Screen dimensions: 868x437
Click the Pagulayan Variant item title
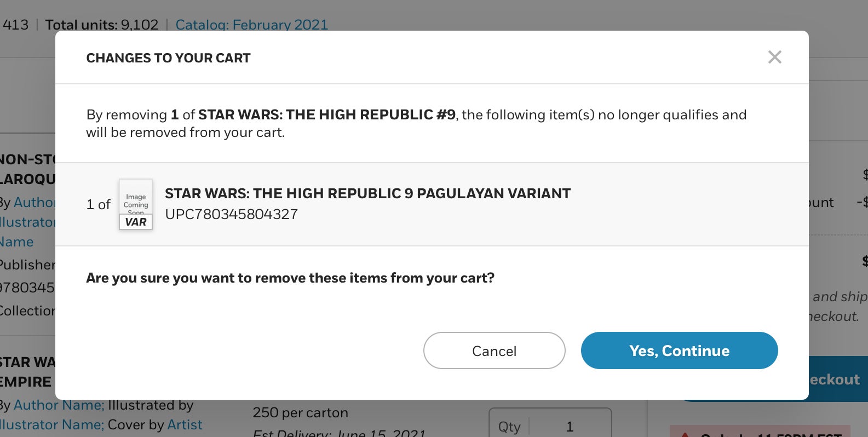[x=367, y=193]
